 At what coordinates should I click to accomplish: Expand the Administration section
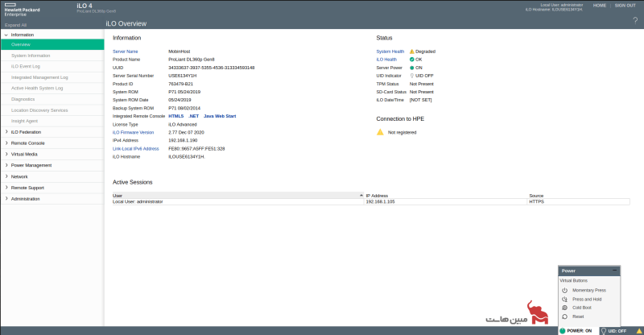6,199
